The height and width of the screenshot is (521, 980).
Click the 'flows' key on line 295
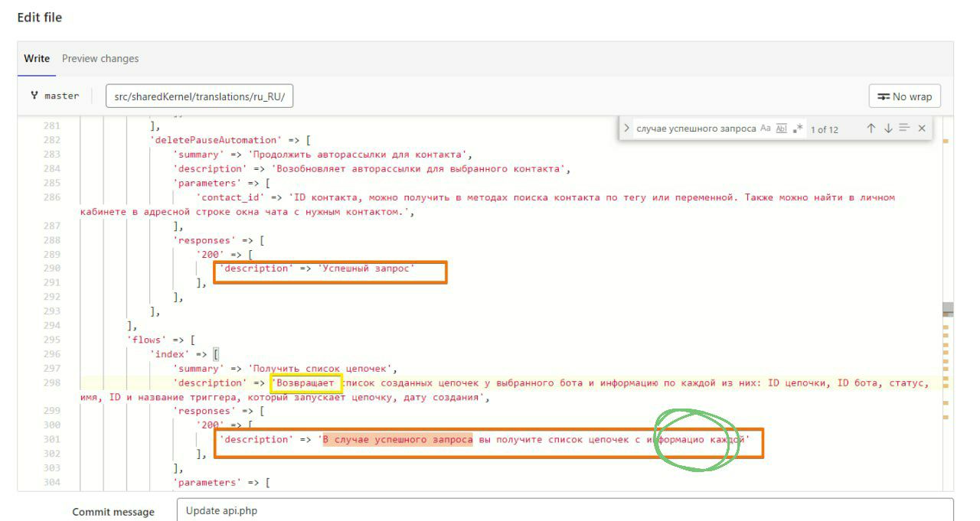[x=148, y=340]
